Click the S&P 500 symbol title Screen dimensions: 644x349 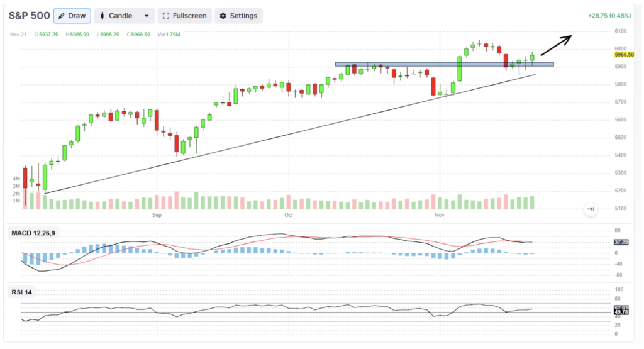click(x=29, y=16)
